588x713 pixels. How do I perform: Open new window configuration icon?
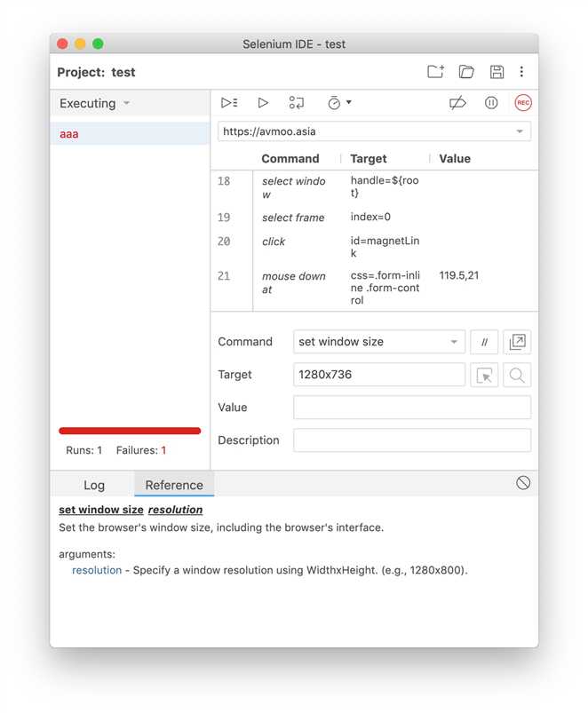pos(517,342)
